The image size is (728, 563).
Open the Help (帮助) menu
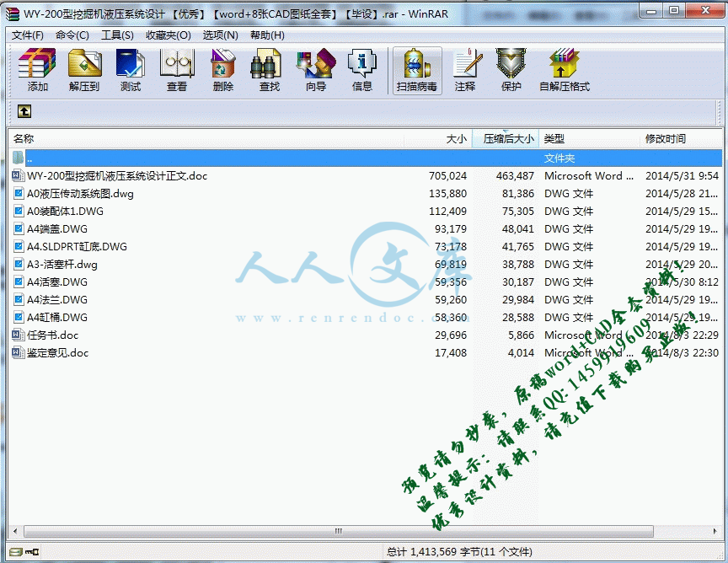tap(267, 35)
